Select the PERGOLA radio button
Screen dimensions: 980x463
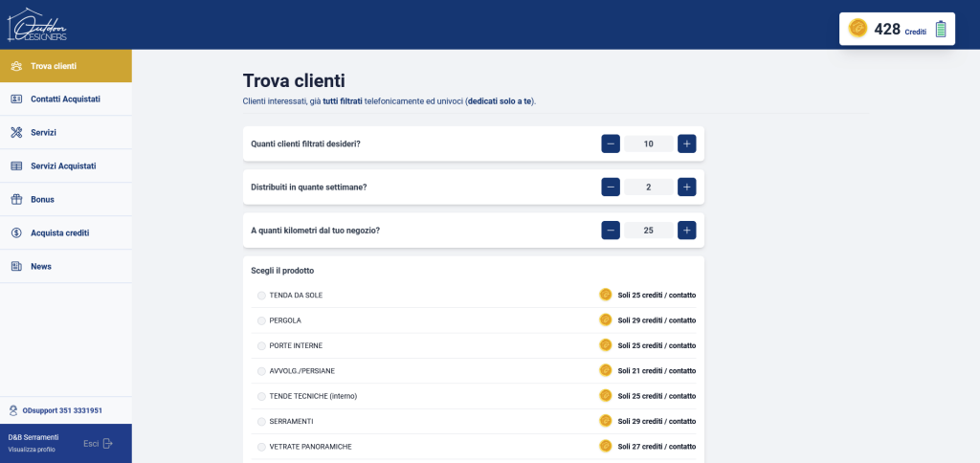point(261,320)
